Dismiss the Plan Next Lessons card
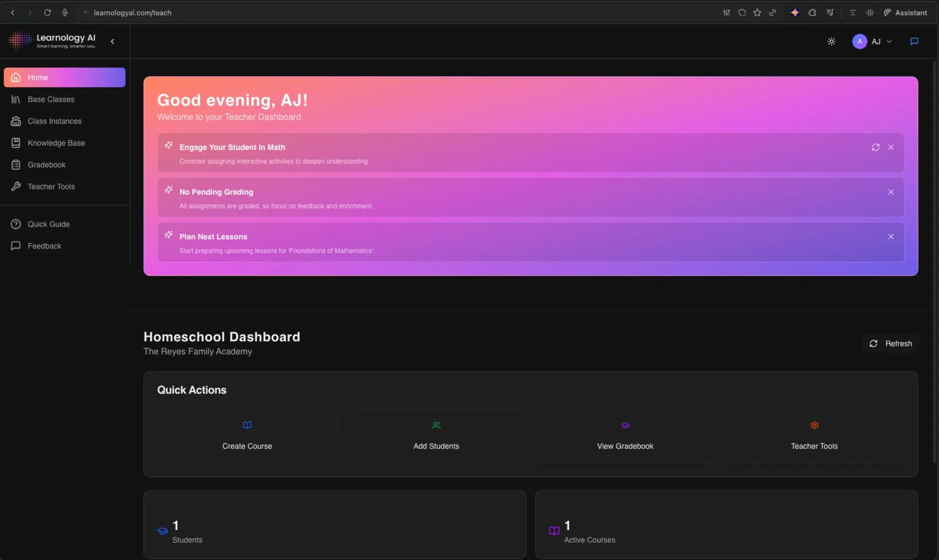This screenshot has height=560, width=939. (x=891, y=236)
